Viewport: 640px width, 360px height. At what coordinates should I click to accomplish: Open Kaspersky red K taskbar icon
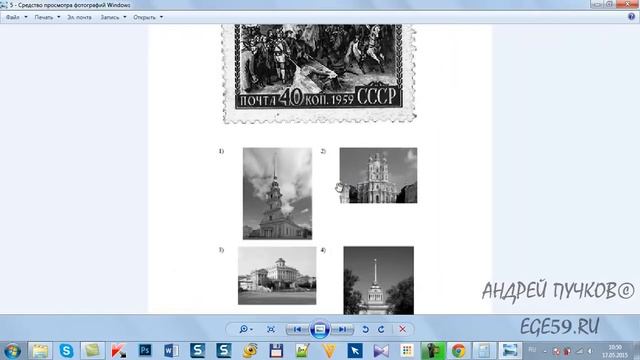pos(118,351)
